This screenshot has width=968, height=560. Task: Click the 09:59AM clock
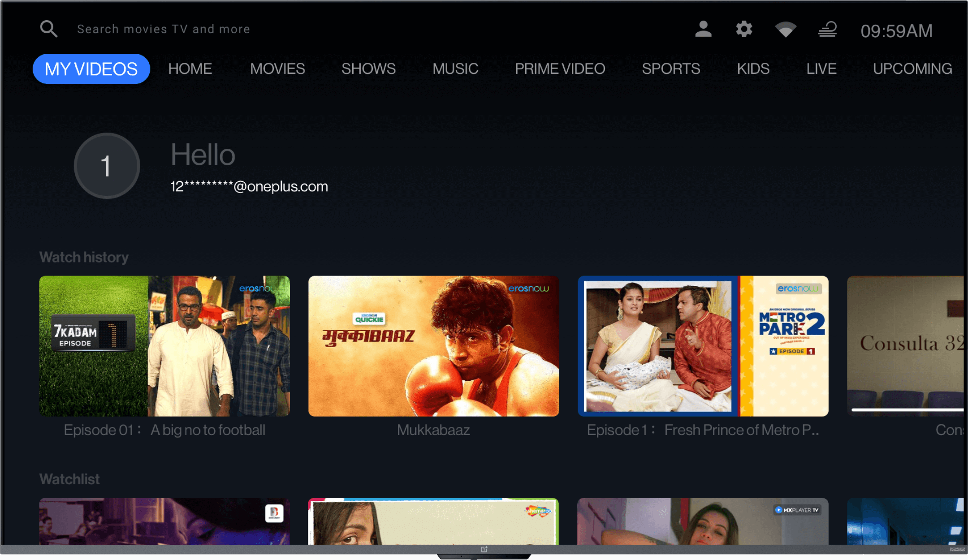tap(897, 31)
